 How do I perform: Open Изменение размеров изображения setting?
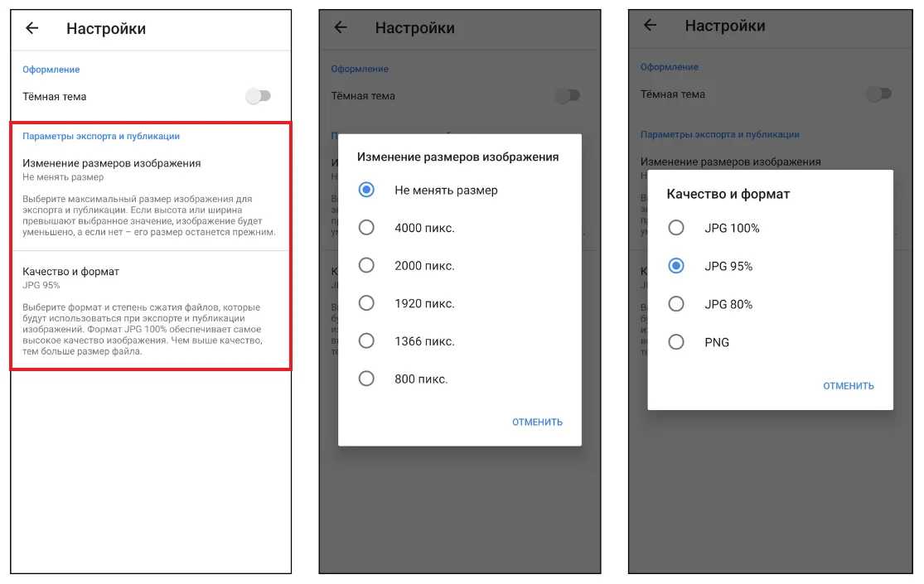coord(150,197)
